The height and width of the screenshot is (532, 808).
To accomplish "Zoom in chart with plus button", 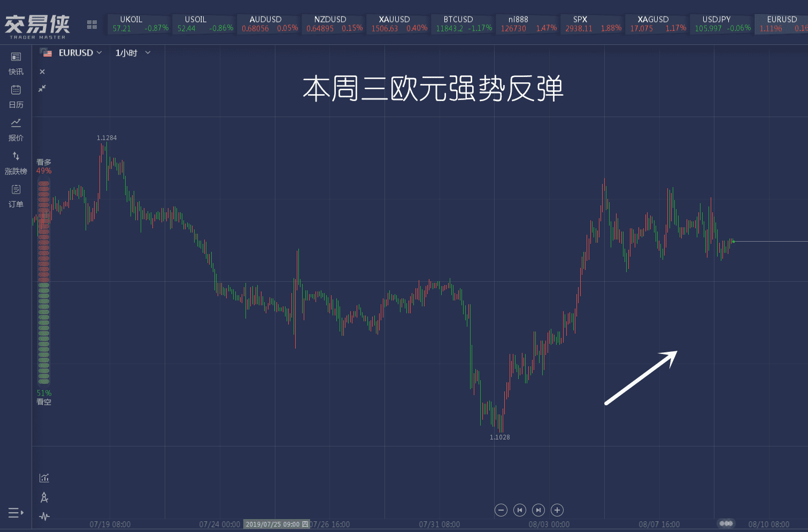I will (x=557, y=510).
